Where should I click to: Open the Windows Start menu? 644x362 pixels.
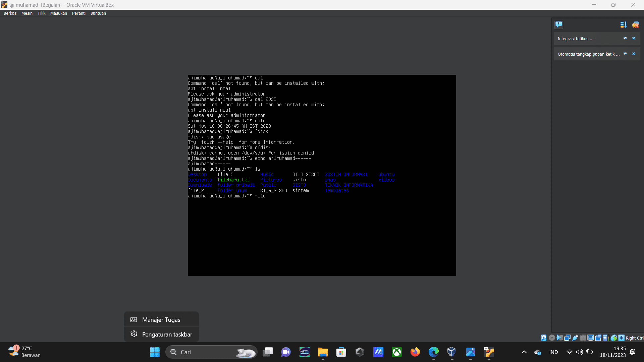pyautogui.click(x=155, y=352)
